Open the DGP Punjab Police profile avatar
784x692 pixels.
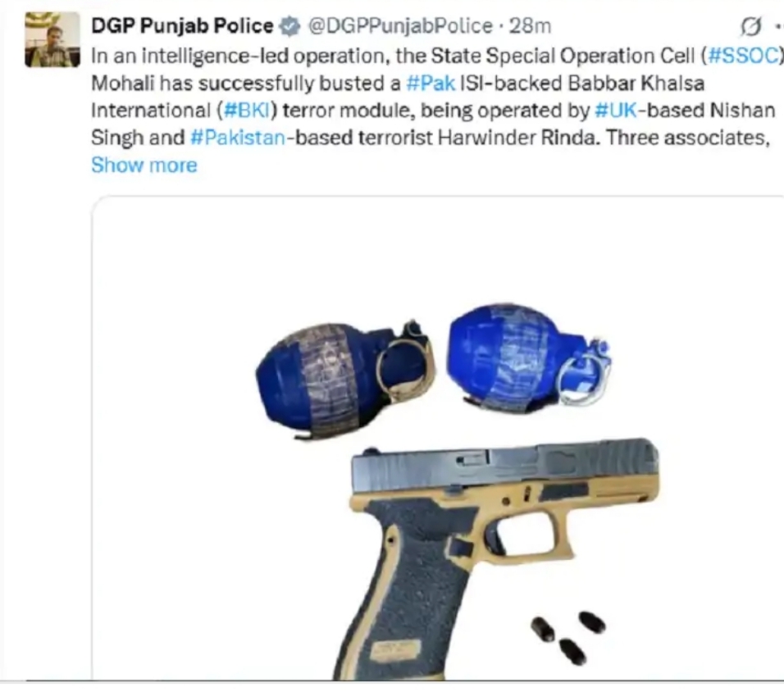(52, 40)
